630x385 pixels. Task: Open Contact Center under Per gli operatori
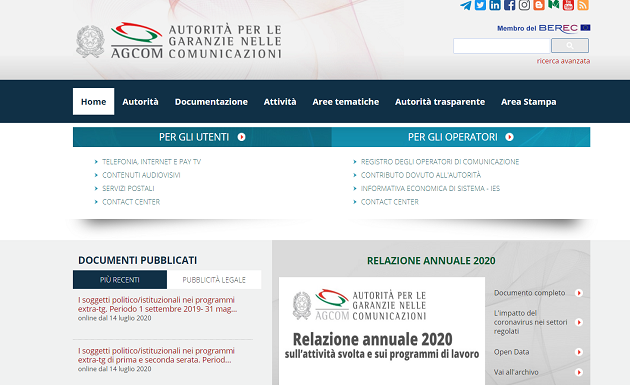390,202
